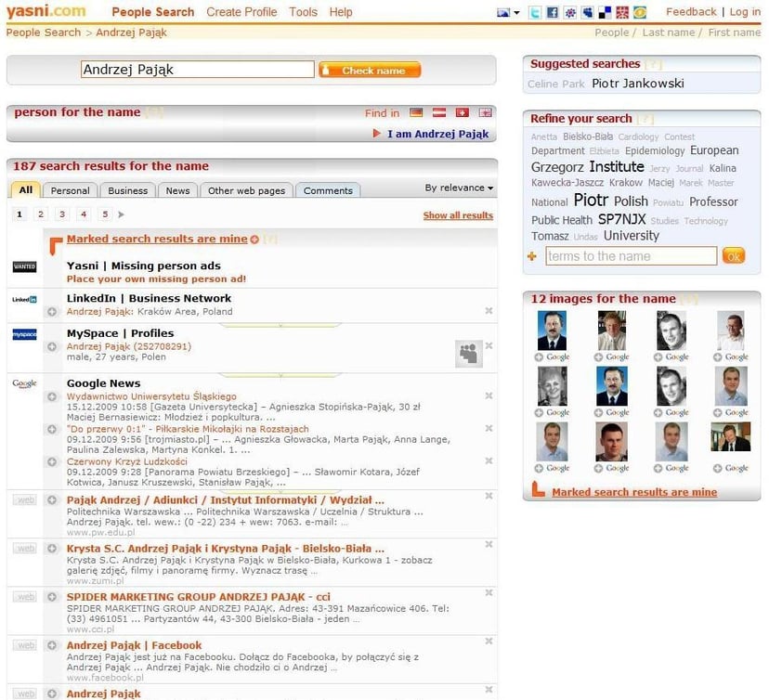Switch to the Business tab
The height and width of the screenshot is (700, 769).
[128, 190]
